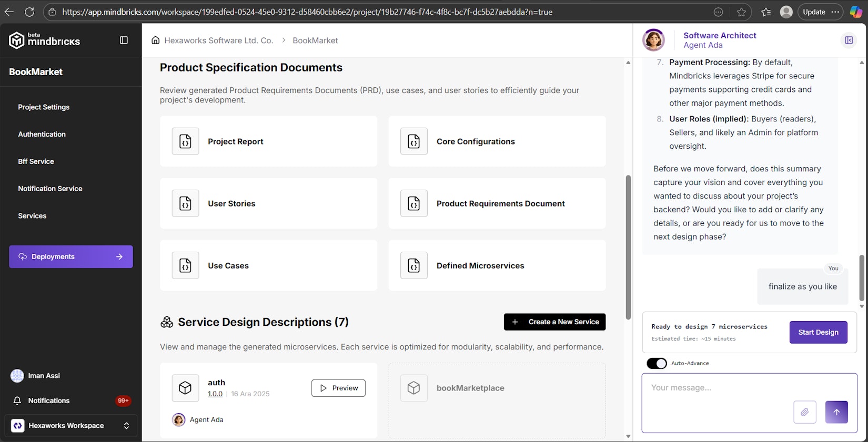
Task: Preview the auth service
Action: pyautogui.click(x=338, y=388)
